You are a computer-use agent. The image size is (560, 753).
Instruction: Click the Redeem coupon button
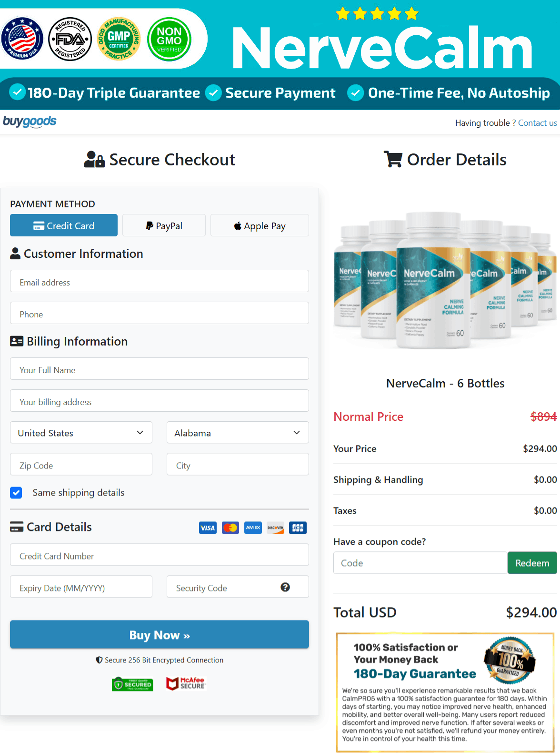(532, 563)
